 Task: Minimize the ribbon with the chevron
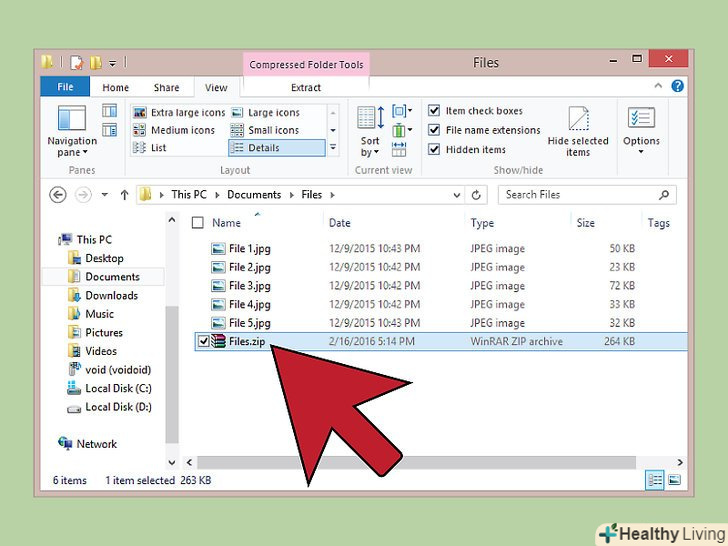(x=658, y=85)
